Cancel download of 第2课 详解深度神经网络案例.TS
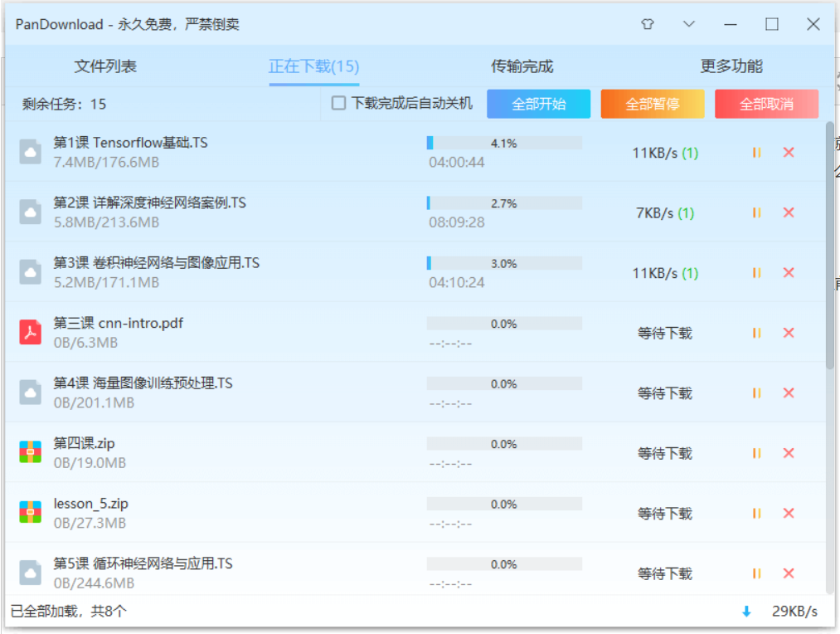This screenshot has height=634, width=840. [x=789, y=212]
